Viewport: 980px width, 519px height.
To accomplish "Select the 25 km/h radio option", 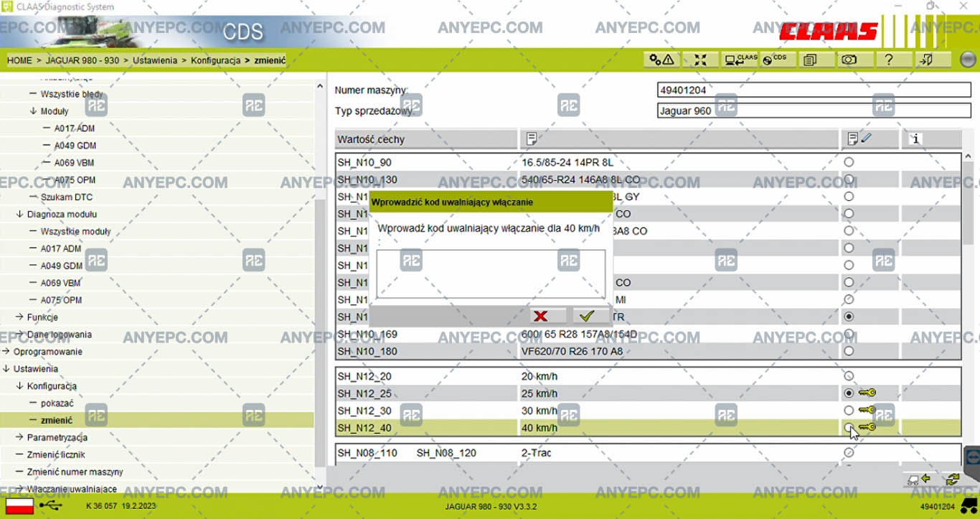I will (x=849, y=393).
